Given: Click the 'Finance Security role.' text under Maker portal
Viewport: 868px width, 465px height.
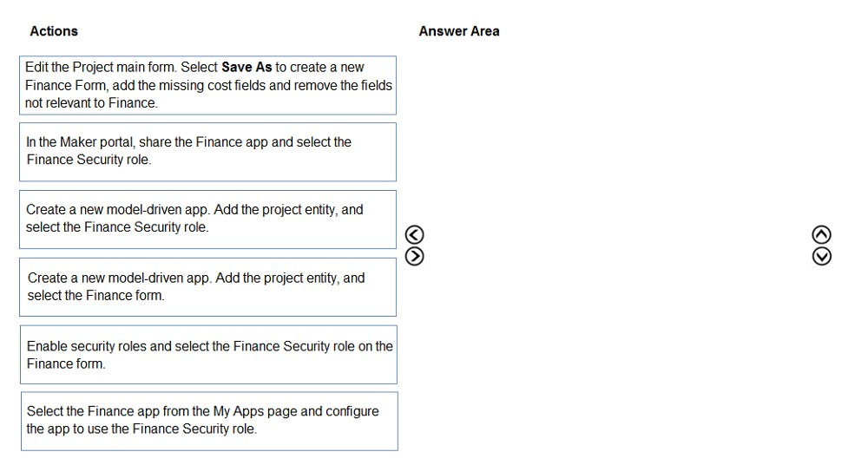Looking at the screenshot, I should [89, 160].
